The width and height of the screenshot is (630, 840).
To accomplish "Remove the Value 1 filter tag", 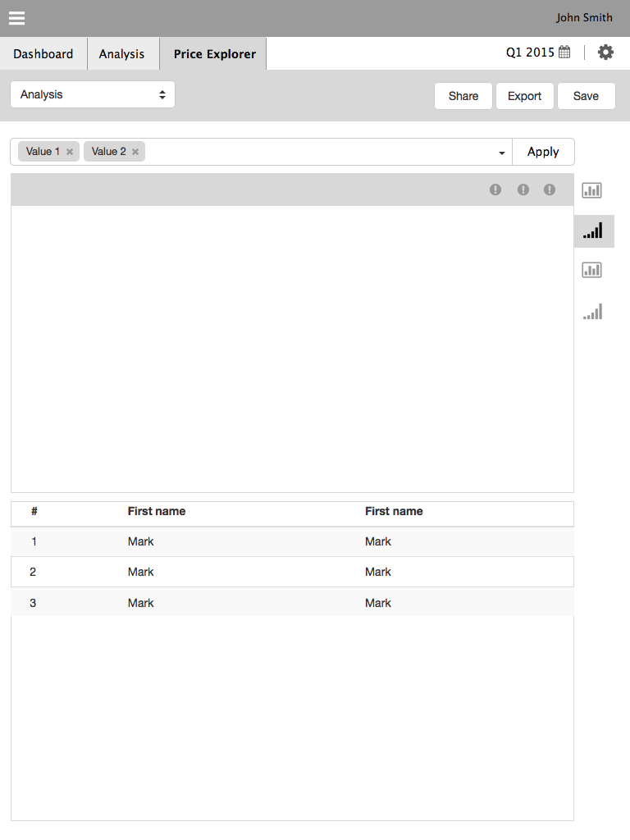I will pos(70,152).
